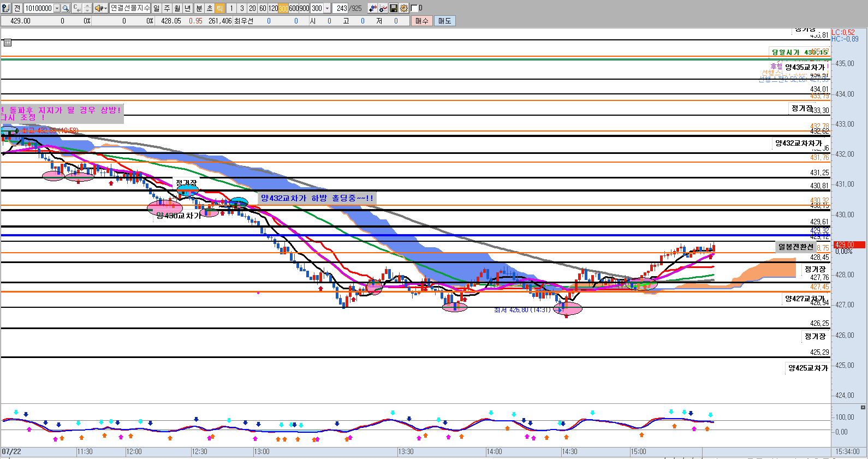Select the 틱 (tick) period button
Viewport: 868px width, 459px height.
point(219,8)
